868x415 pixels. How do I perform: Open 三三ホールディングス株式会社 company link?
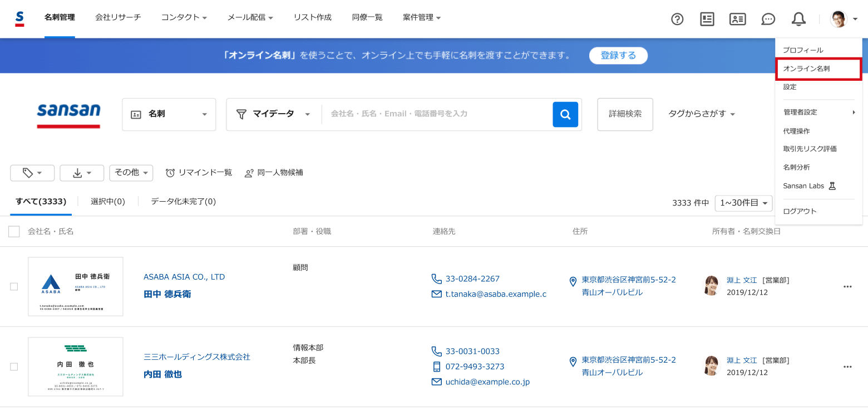click(197, 357)
